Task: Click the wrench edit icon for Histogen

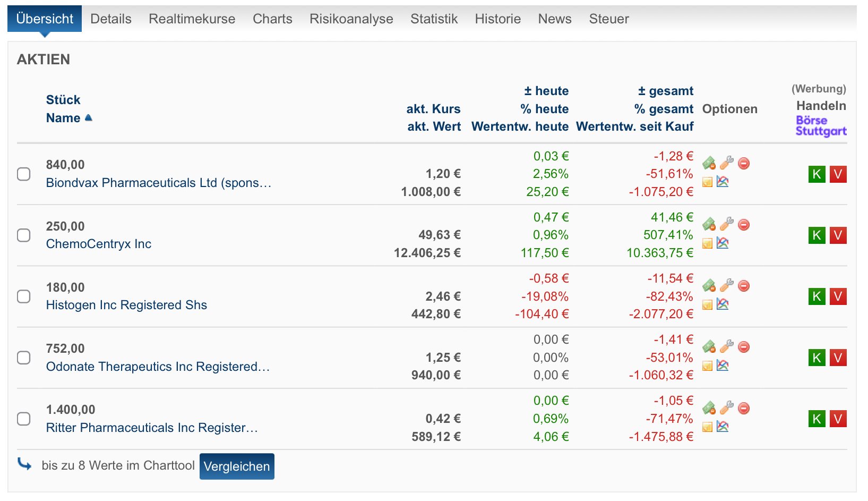Action: click(x=726, y=285)
